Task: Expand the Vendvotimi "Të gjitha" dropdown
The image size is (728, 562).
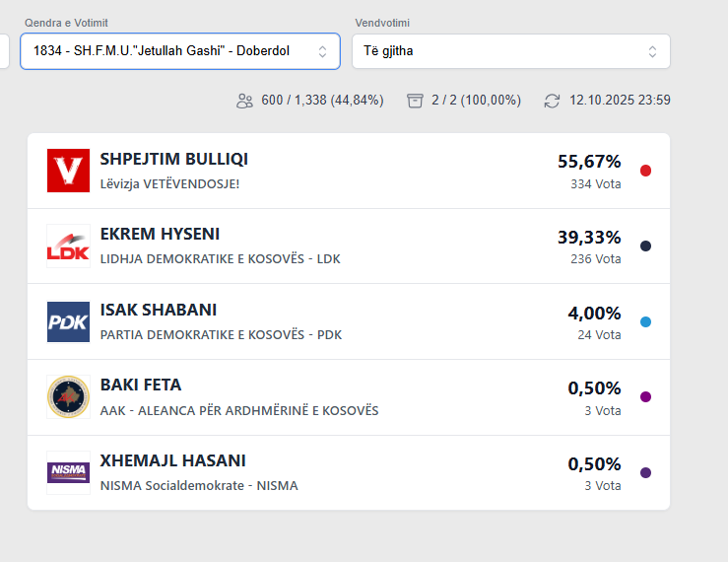Action: point(510,51)
